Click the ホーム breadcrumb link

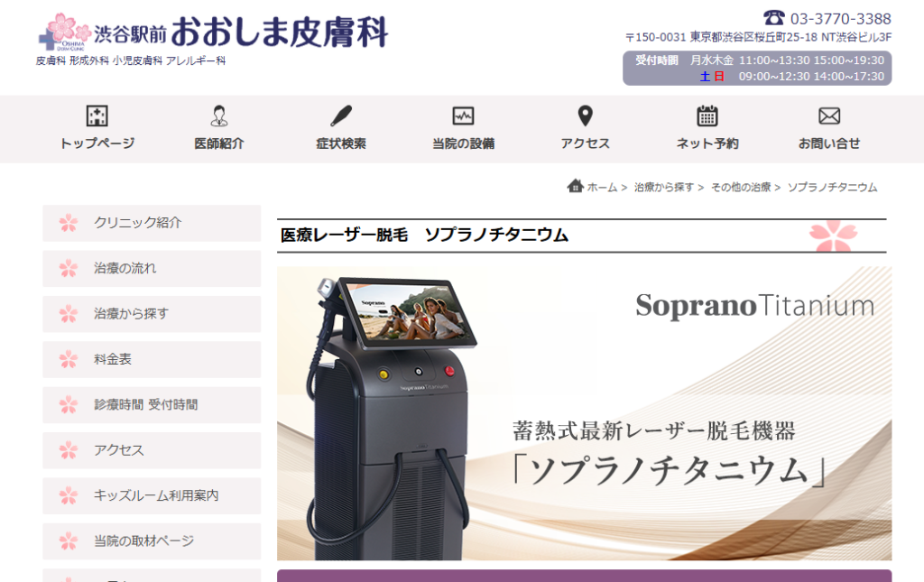(x=602, y=188)
